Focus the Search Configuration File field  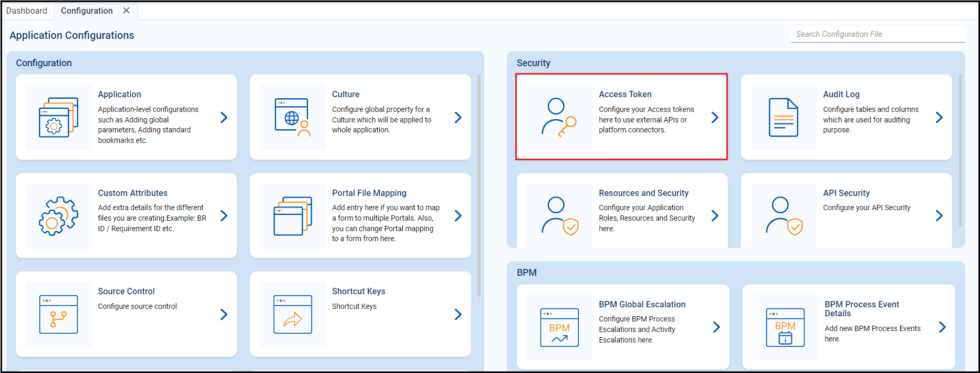click(x=877, y=34)
